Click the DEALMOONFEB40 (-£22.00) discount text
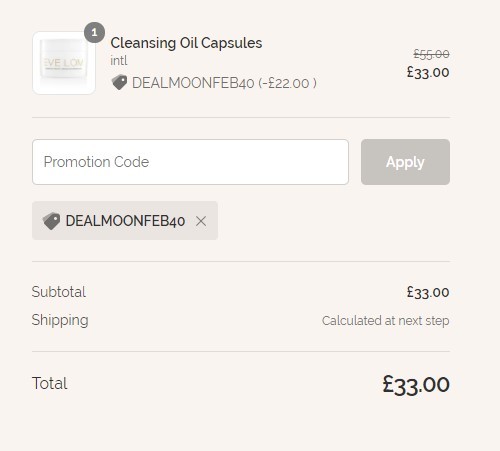 pyautogui.click(x=224, y=83)
